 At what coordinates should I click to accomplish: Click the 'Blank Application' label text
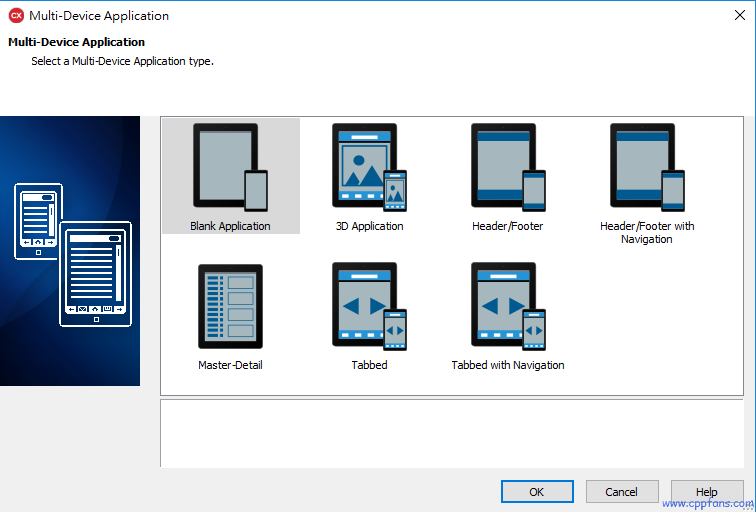point(230,226)
